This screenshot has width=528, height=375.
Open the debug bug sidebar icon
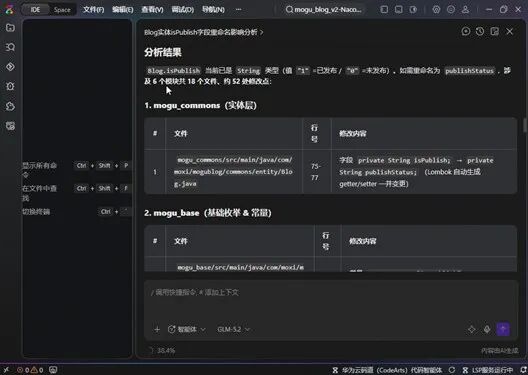tap(10, 86)
